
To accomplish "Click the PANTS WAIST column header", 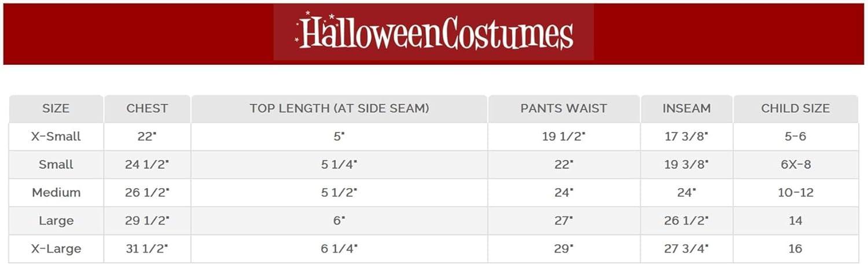I will 564,108.
